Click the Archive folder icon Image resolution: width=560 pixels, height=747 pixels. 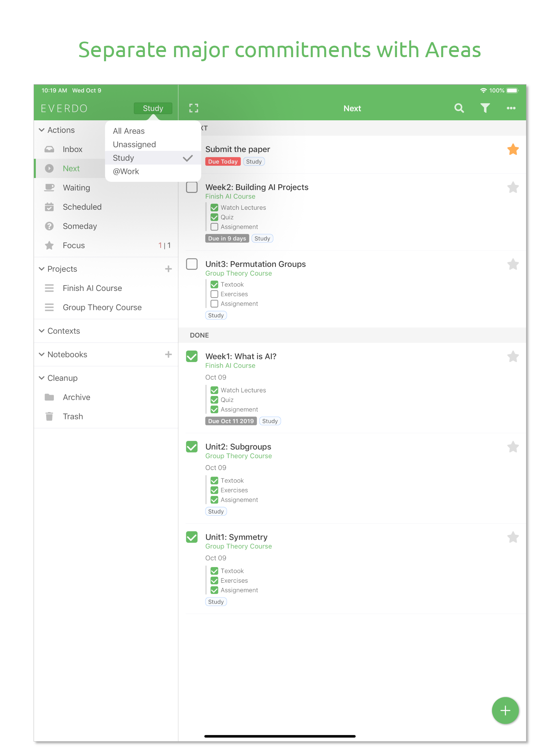click(x=49, y=398)
